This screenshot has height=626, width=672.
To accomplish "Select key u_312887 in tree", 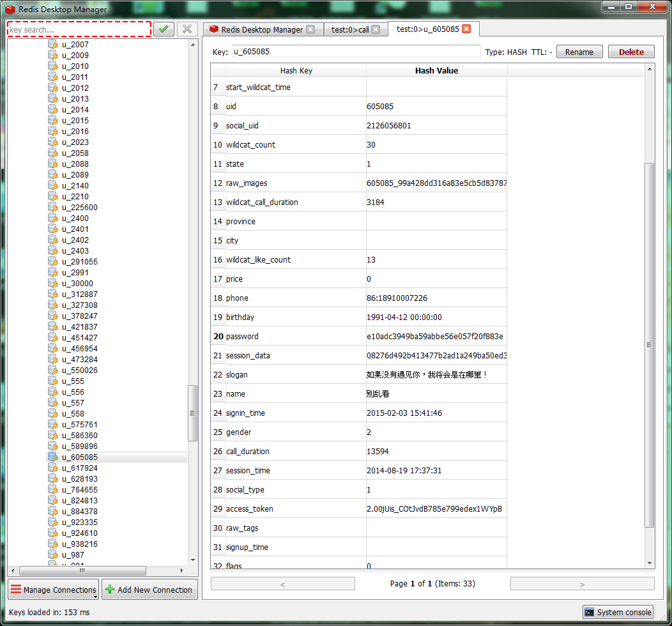I will 80,294.
